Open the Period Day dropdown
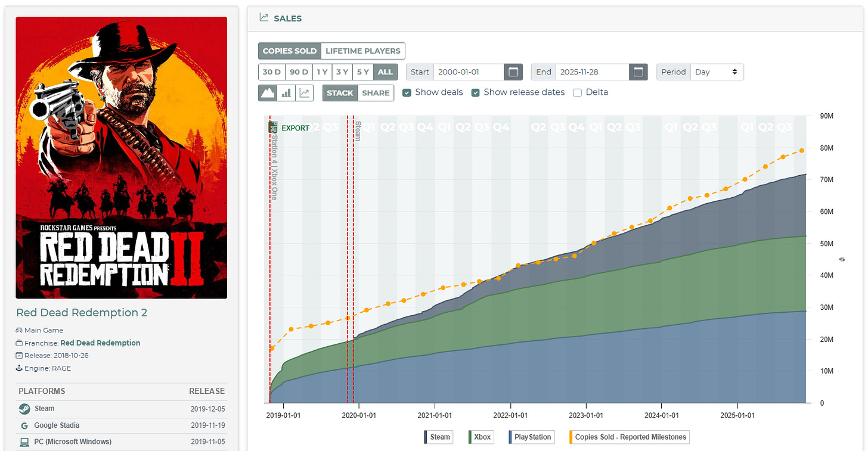 coord(717,72)
